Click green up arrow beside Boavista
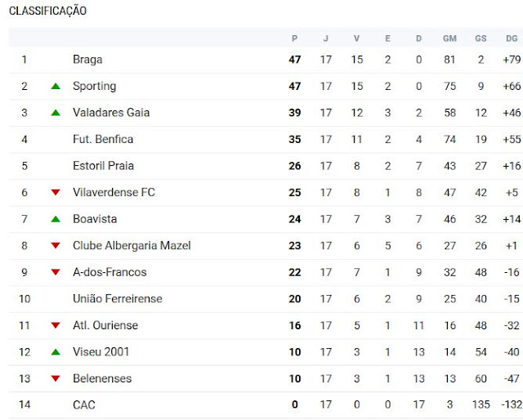This screenshot has height=420, width=523. click(56, 219)
